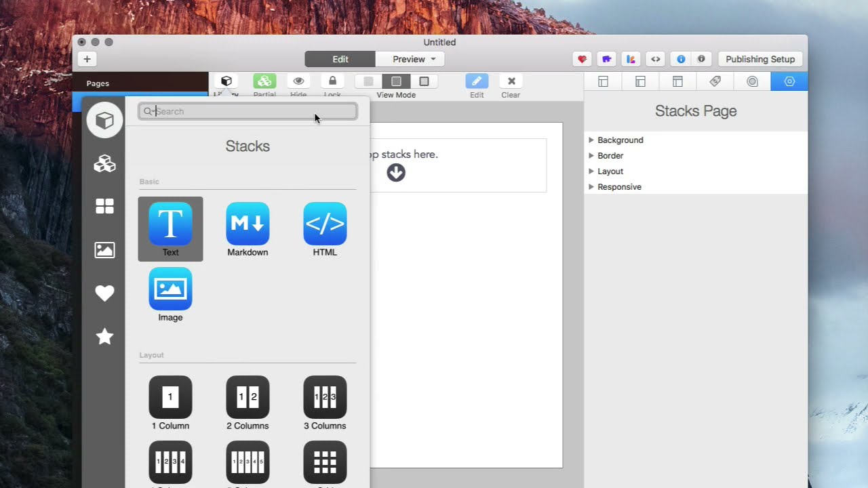Open the inspector tab with shaded header layout
868x488 pixels.
[x=677, y=81]
